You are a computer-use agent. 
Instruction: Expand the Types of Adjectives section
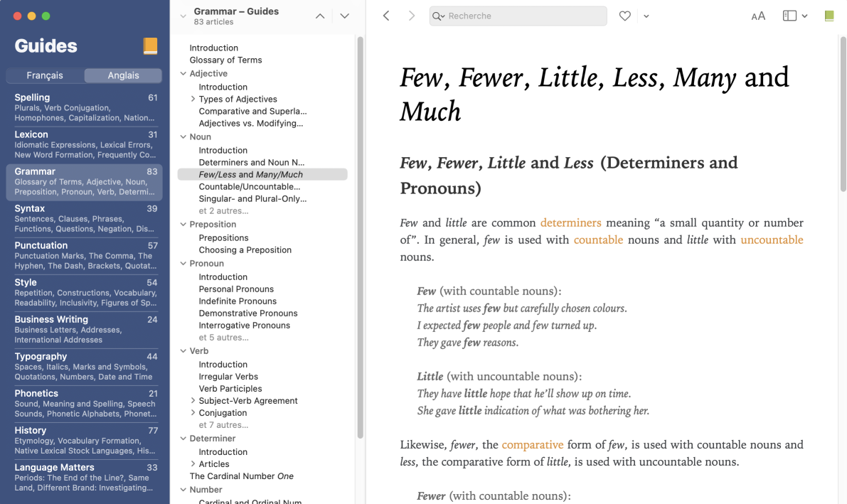193,100
